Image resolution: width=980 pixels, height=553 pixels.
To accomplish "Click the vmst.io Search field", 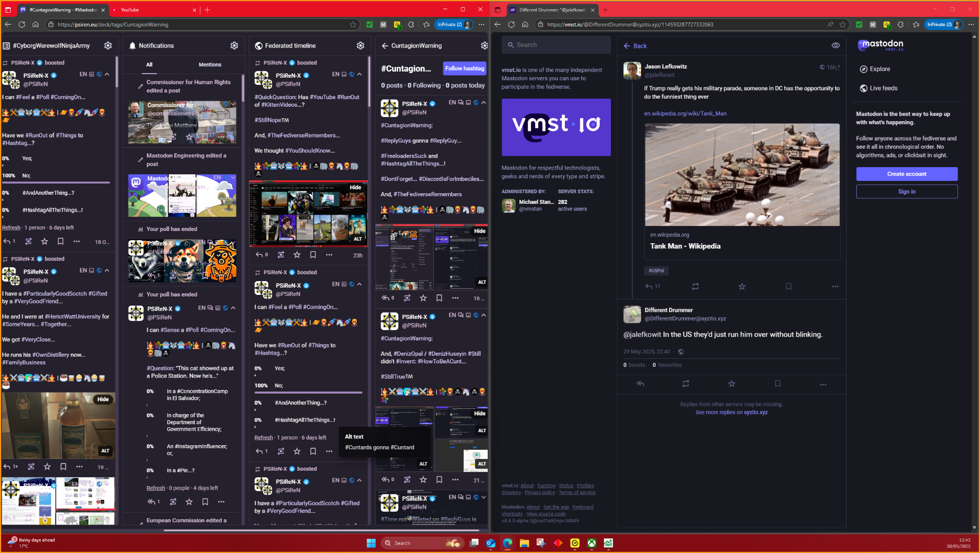I will (x=556, y=45).
